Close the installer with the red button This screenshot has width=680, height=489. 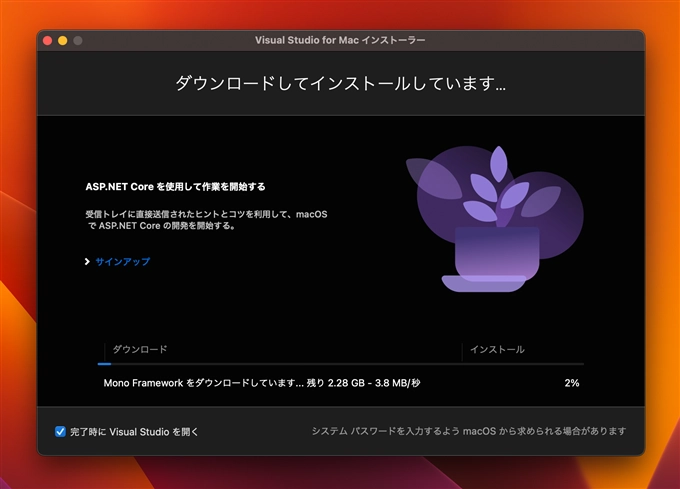tap(48, 40)
